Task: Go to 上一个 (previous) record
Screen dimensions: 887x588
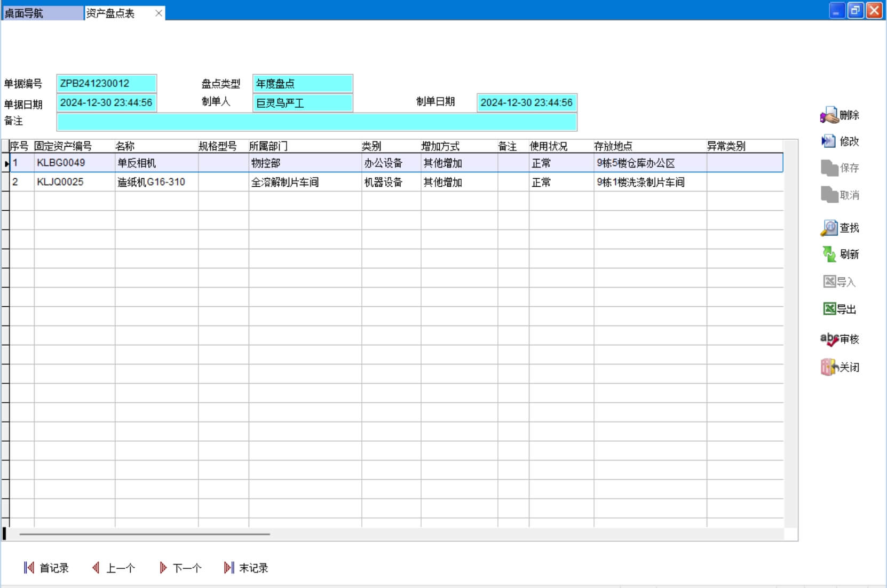Action: coord(96,568)
